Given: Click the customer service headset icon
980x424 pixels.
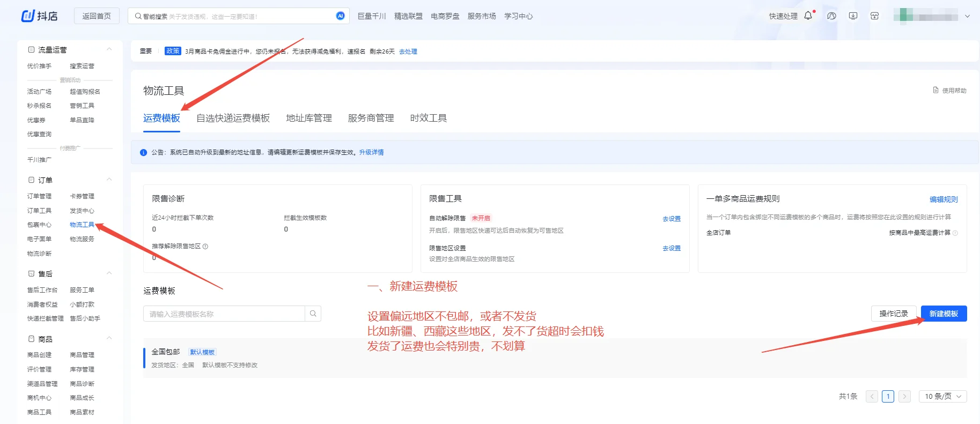Looking at the screenshot, I should (x=831, y=16).
